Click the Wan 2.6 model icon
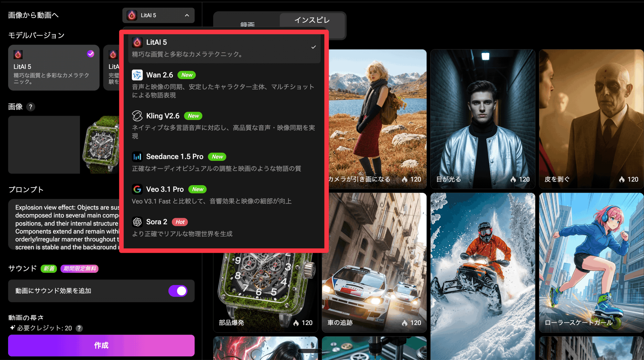Image resolution: width=644 pixels, height=360 pixels. click(x=137, y=75)
